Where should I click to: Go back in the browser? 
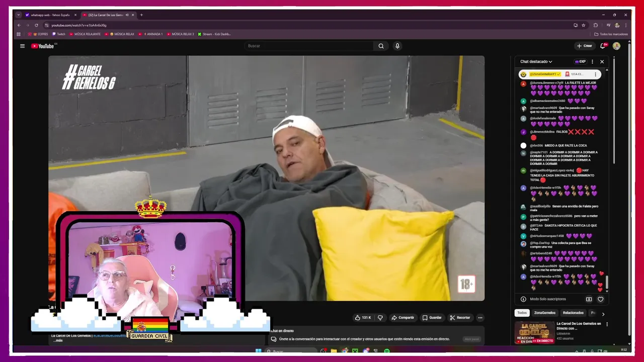19,25
